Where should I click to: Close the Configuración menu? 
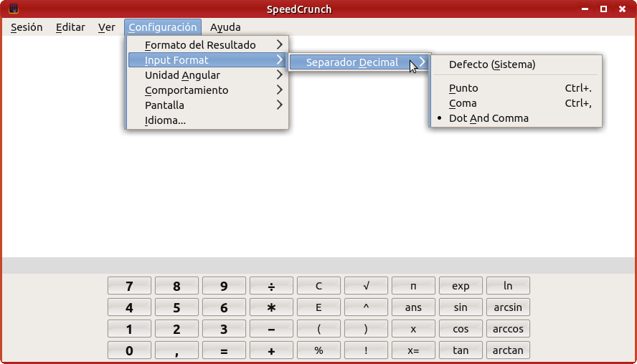(163, 27)
